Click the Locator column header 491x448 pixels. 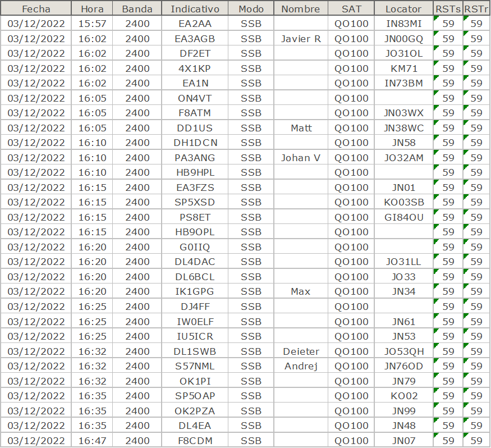point(403,9)
